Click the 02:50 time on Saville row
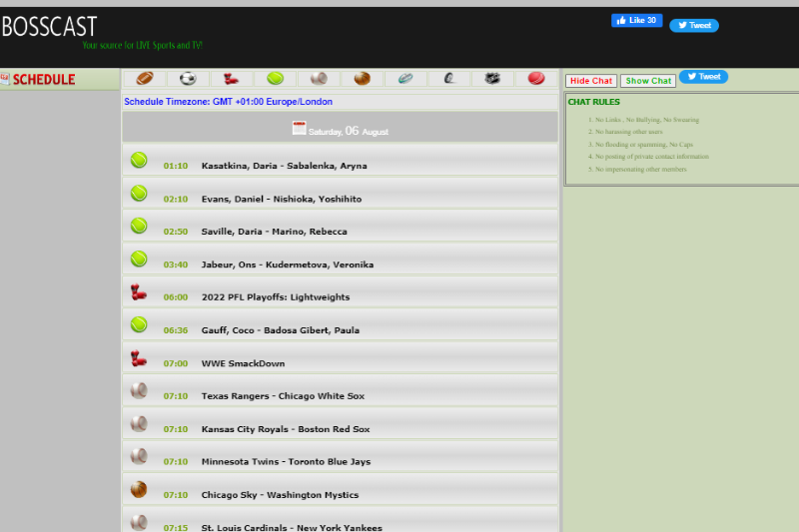799x532 pixels. coord(176,232)
